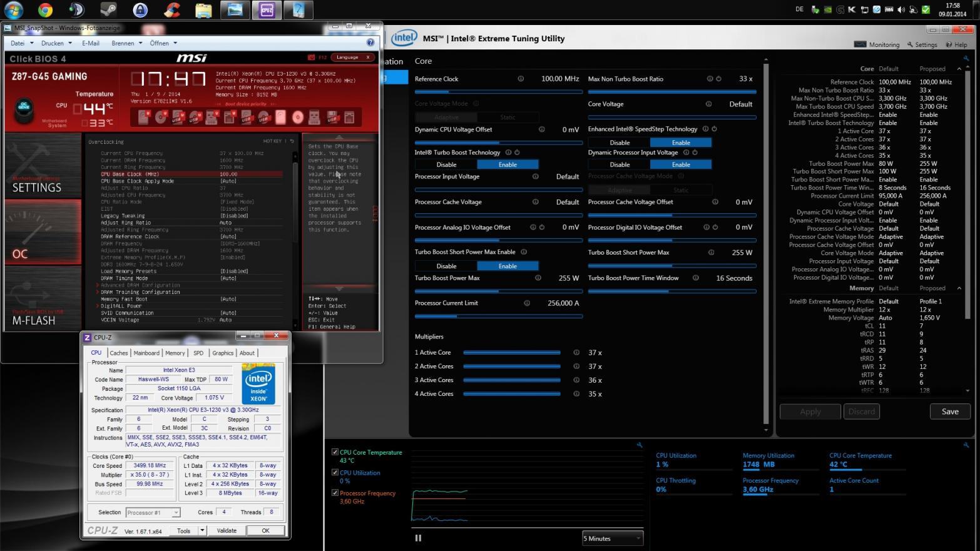The width and height of the screenshot is (980, 551).
Task: Collapse the Core section in summary panel
Action: 959,69
